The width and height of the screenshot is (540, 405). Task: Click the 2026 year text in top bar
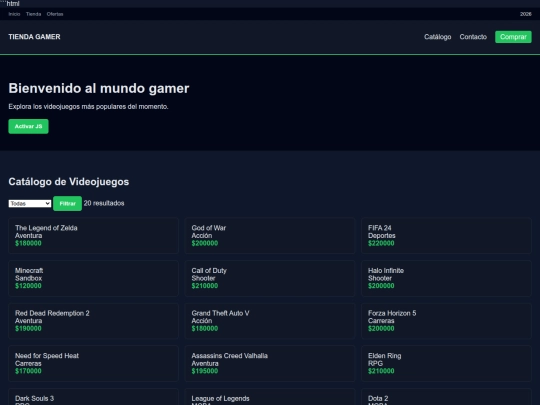point(526,14)
